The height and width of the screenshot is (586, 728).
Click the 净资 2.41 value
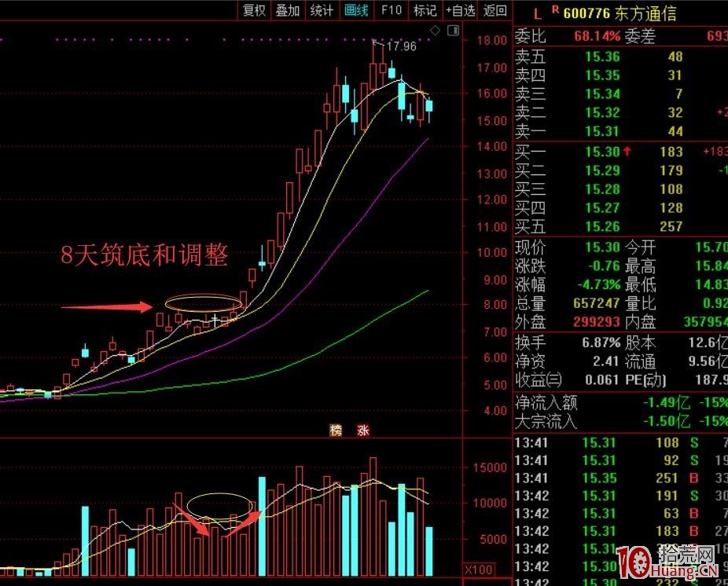(607, 361)
